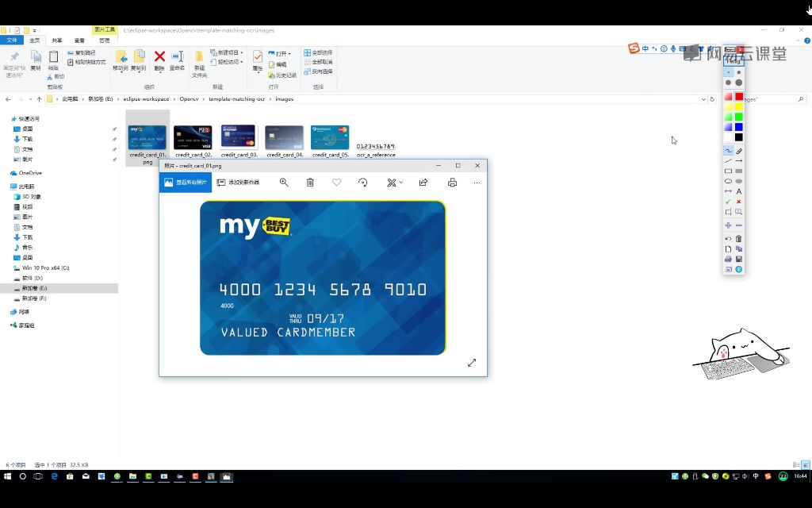The width and height of the screenshot is (812, 508).
Task: Expand the address bar history dropdown
Action: coord(703,99)
